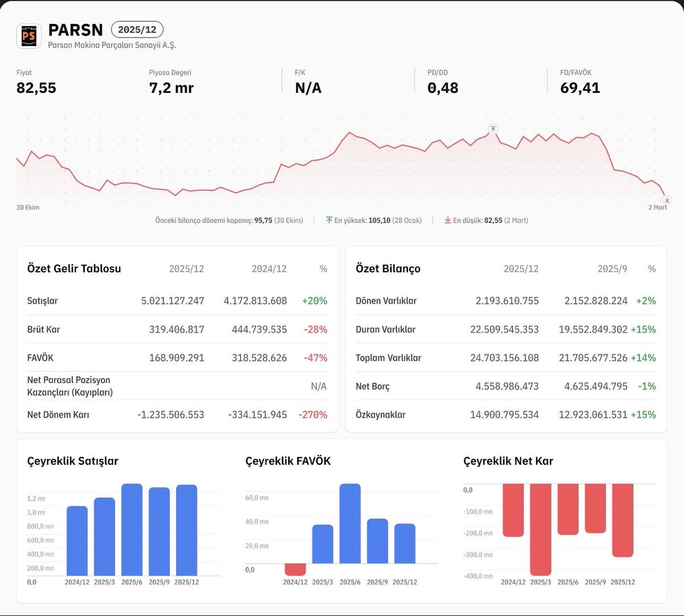Screen dimensions: 684x616
Task: Click the Önceki bilanço dönemi kapanış 95,75 text
Action: point(229,221)
